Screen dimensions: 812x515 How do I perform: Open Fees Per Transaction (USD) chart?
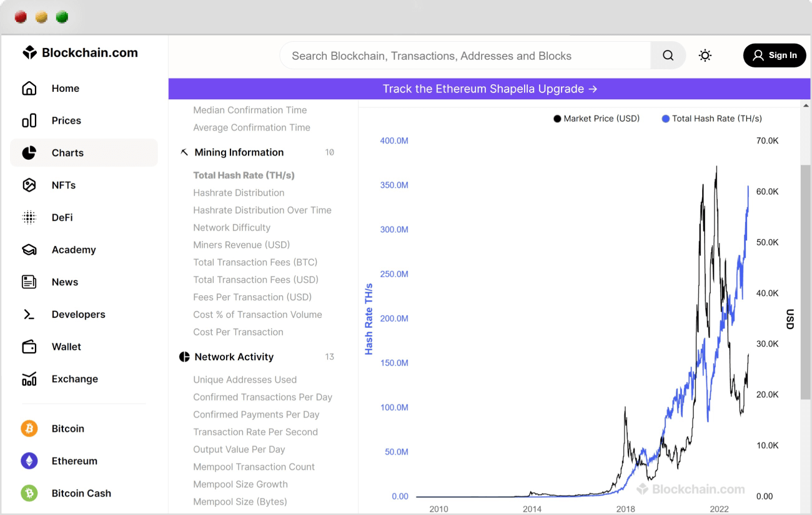(252, 297)
